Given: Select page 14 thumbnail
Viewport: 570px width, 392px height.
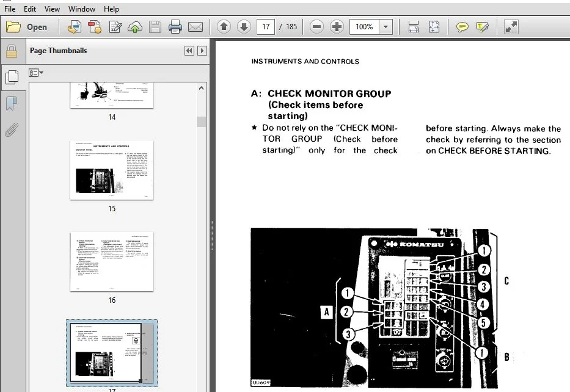Looking at the screenshot, I should (x=112, y=95).
